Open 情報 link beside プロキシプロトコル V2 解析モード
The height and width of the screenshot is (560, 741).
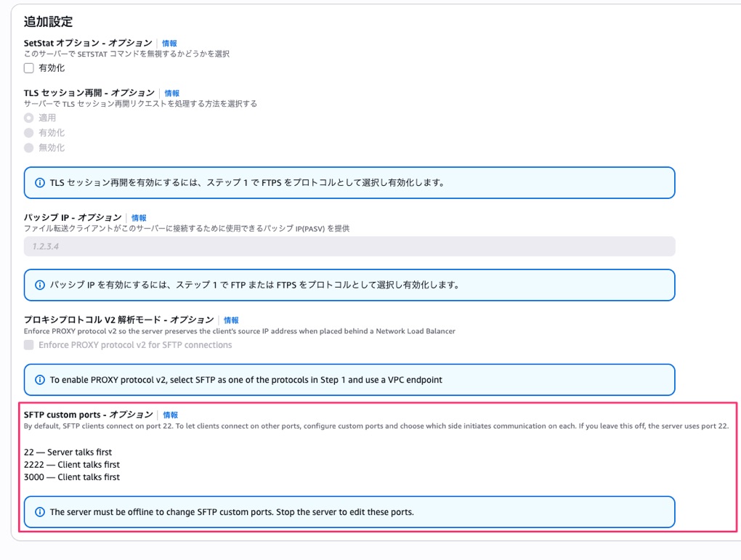coord(231,320)
